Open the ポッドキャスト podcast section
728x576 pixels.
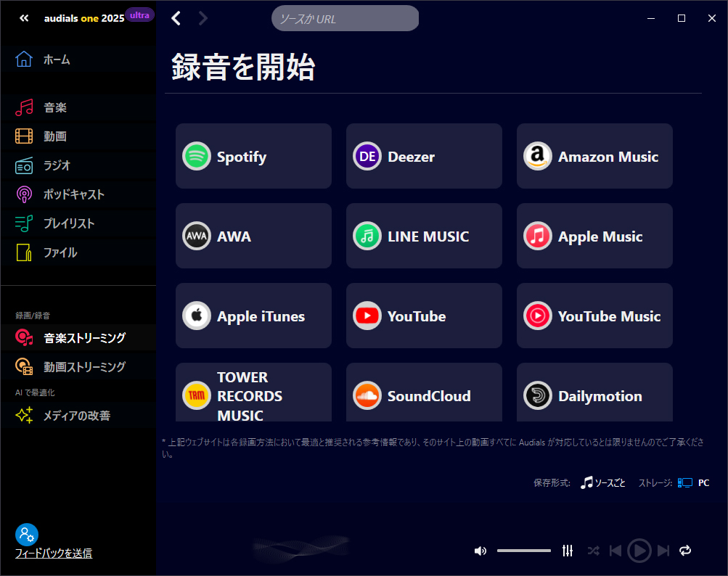[x=78, y=194]
